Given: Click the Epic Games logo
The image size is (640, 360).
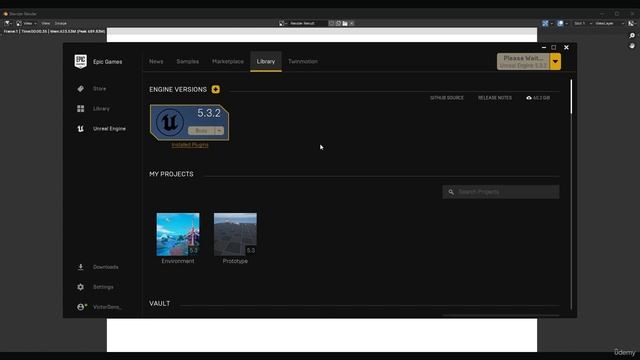Looking at the screenshot, I should [80, 61].
